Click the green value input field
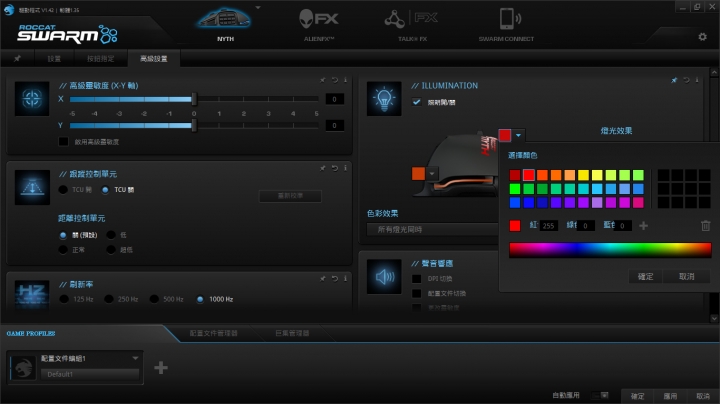This screenshot has height=404, width=720. tap(585, 225)
